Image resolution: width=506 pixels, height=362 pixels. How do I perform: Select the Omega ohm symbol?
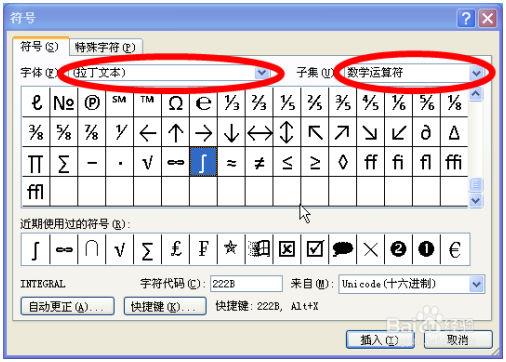click(x=175, y=102)
